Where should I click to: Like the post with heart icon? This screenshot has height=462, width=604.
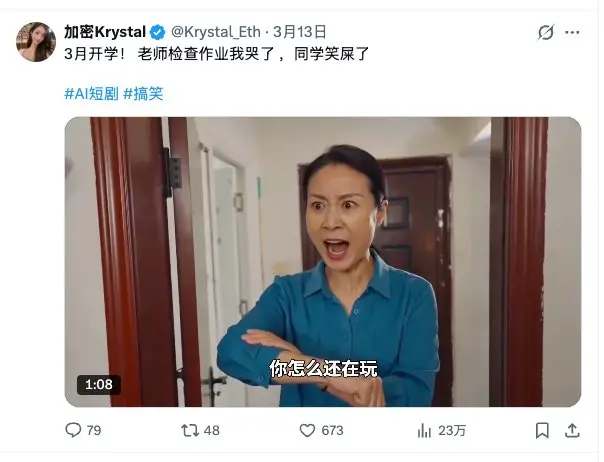coord(307,430)
